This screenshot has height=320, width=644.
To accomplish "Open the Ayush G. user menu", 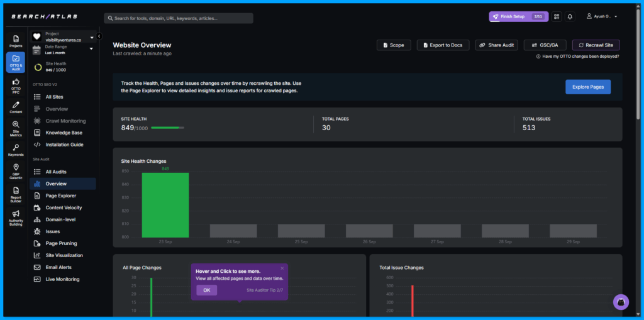I will pos(602,16).
